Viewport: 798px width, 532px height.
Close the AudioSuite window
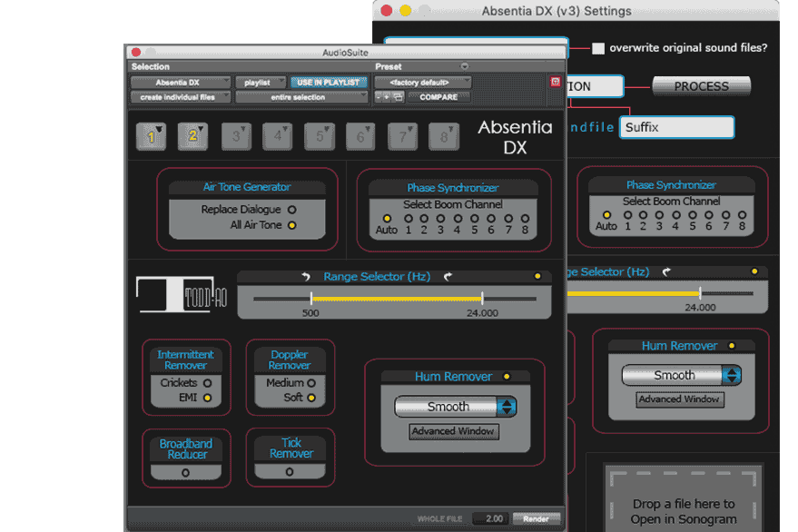click(x=136, y=52)
